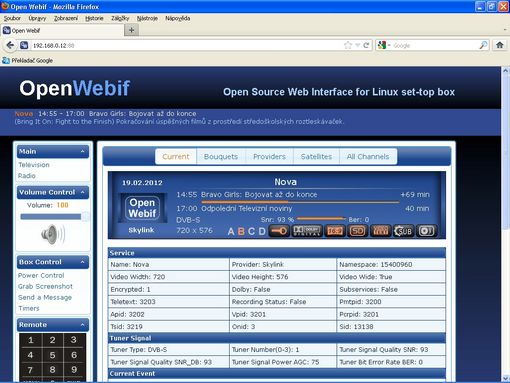
Task: Switch to the Satellites tab
Action: pyautogui.click(x=316, y=157)
